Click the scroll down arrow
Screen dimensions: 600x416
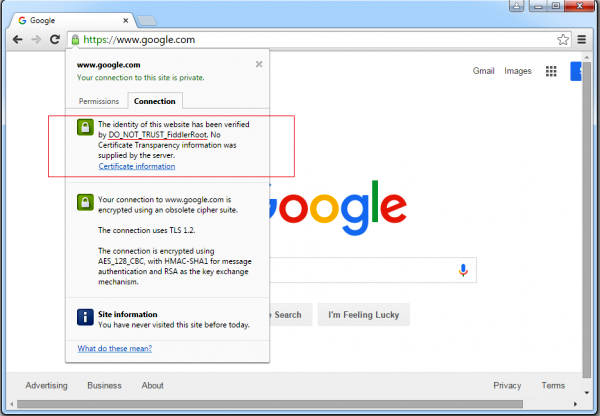pyautogui.click(x=587, y=392)
